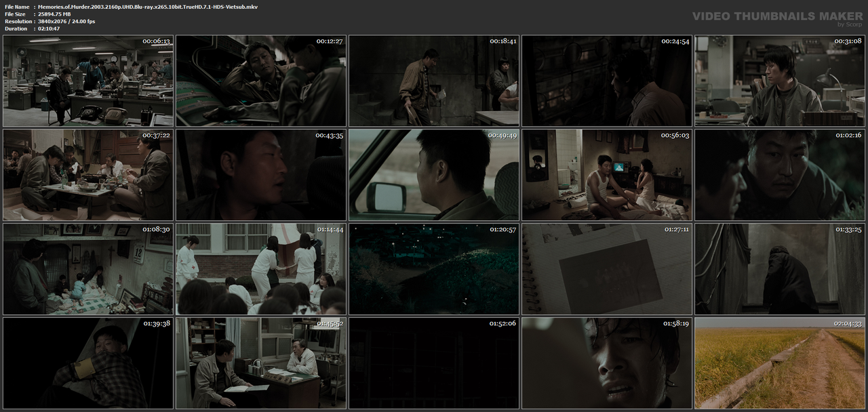Click the close-up thumbnail 01:02:16
Viewport: 868px width, 412px height.
[x=780, y=175]
